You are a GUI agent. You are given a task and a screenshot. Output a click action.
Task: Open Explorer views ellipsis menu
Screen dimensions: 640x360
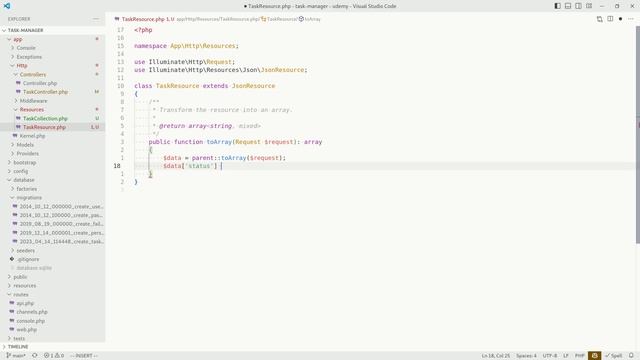(x=96, y=19)
